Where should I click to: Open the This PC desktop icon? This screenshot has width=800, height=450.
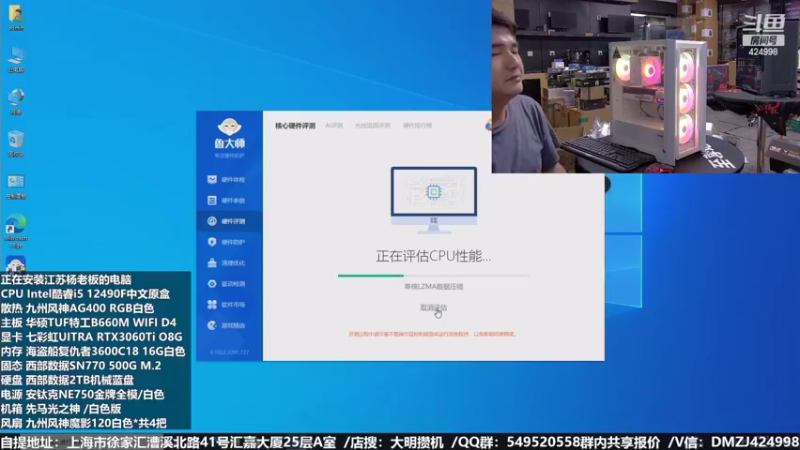tap(16, 60)
